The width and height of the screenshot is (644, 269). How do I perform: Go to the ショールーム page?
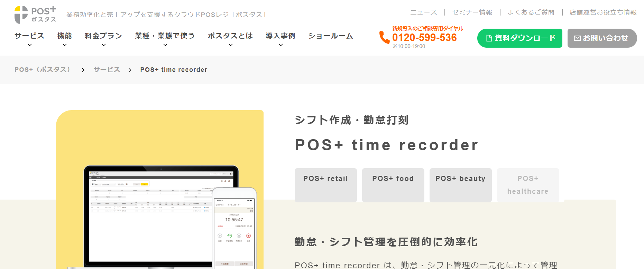(331, 36)
